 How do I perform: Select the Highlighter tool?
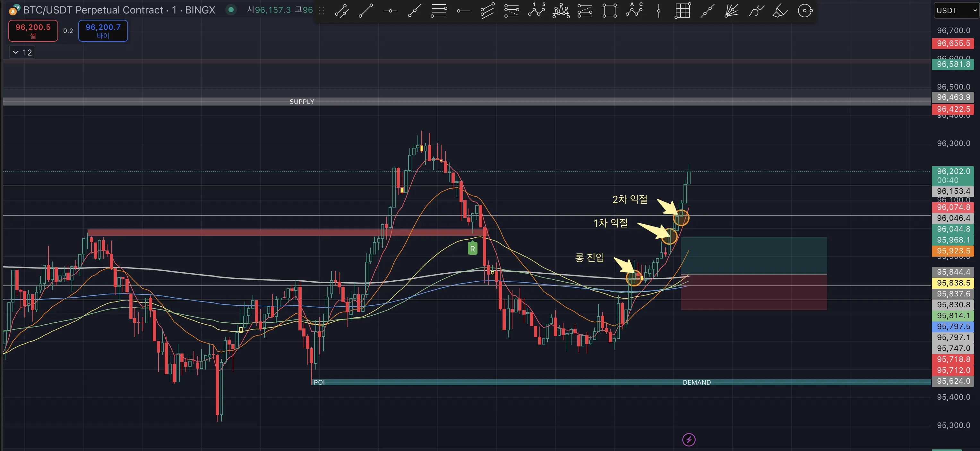coord(780,10)
